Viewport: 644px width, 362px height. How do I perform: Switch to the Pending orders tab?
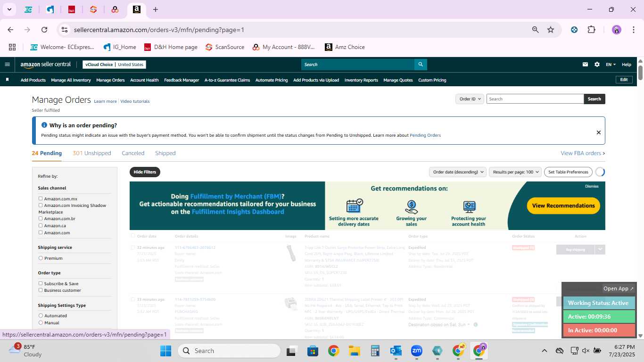(47, 153)
